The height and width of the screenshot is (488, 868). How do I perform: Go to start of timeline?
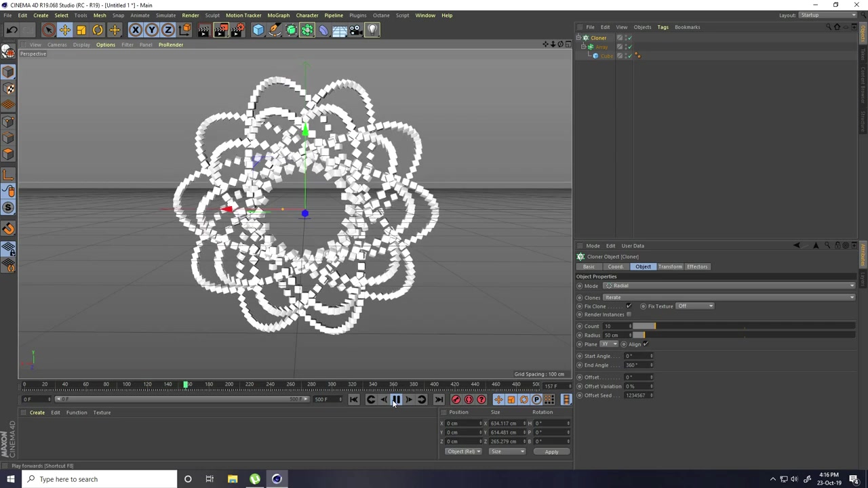tap(354, 400)
